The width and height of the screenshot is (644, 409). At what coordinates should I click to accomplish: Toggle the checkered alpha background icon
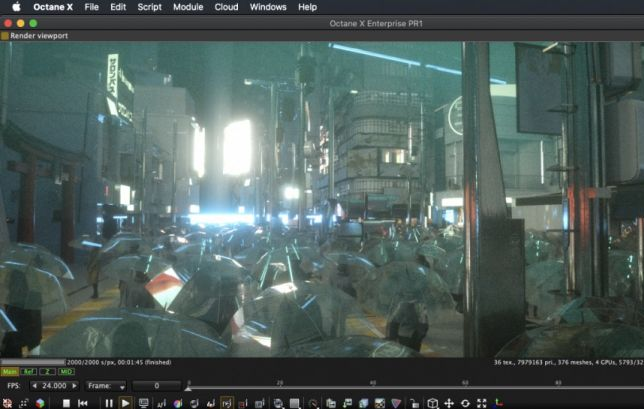click(x=380, y=403)
